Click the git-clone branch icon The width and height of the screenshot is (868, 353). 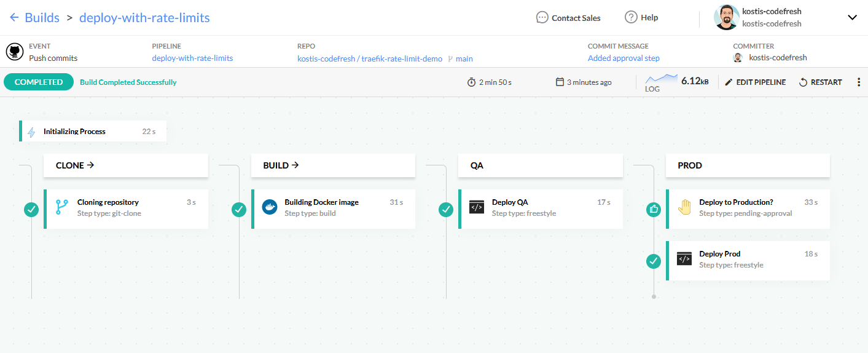[62, 207]
